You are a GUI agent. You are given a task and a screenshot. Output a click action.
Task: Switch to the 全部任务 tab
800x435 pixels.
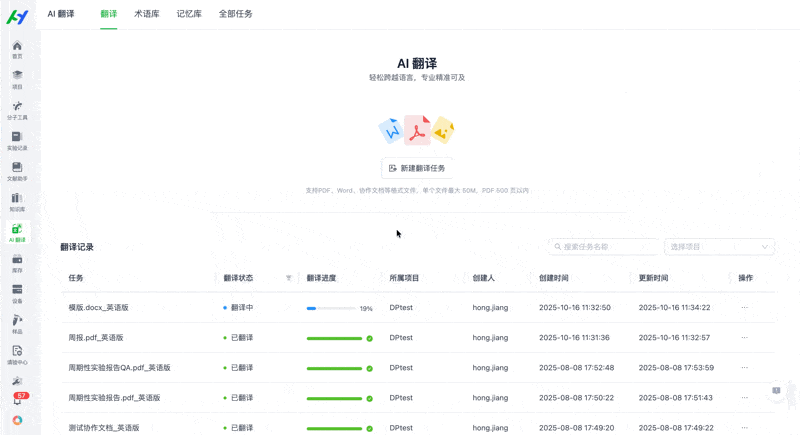click(236, 14)
